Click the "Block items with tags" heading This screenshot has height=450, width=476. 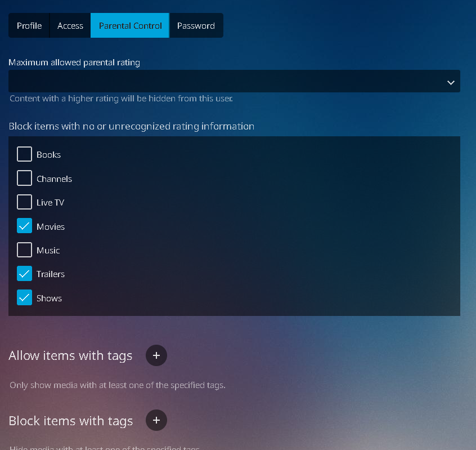tap(70, 421)
